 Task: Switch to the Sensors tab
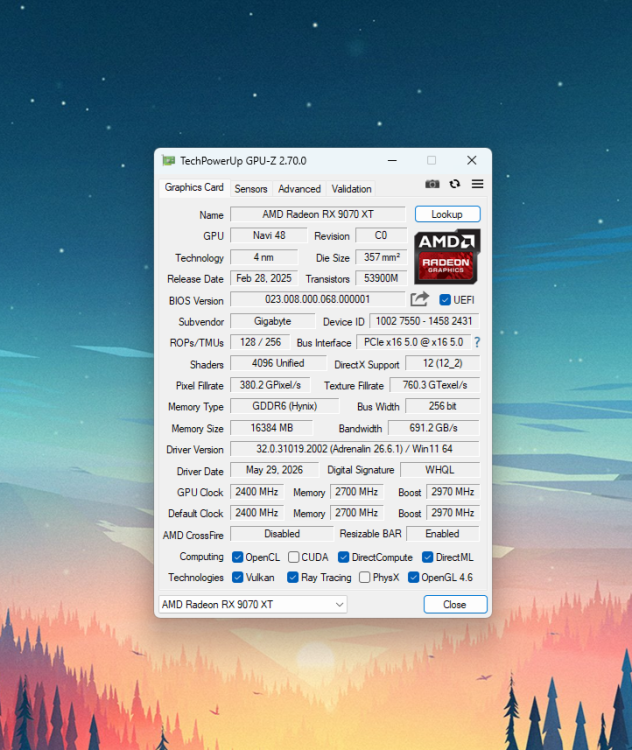[251, 189]
